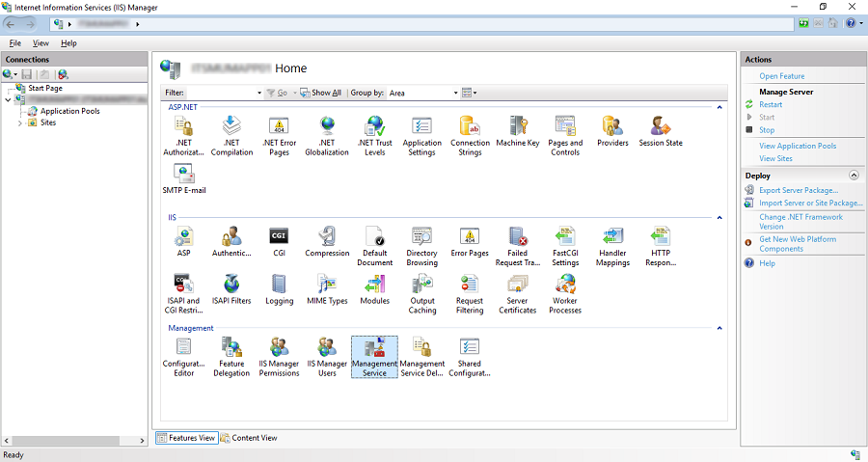The width and height of the screenshot is (868, 462).
Task: Open Management Service Delegation feature
Action: tap(421, 357)
